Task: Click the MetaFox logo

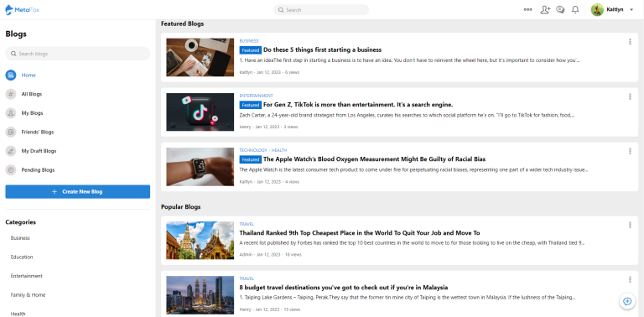Action: [x=23, y=9]
